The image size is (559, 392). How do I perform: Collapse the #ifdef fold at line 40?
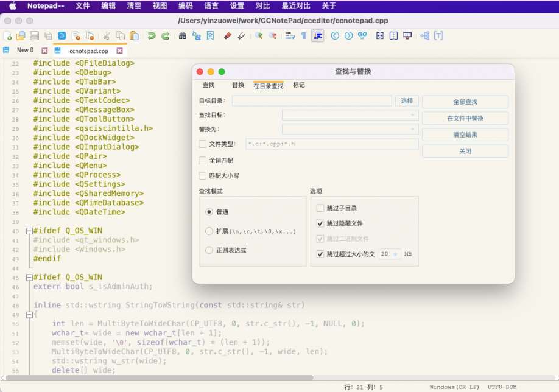(30, 231)
